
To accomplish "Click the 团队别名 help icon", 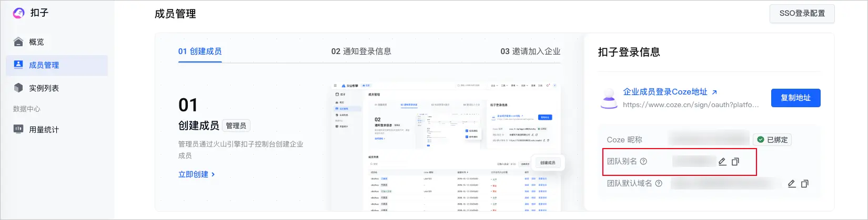I will point(643,162).
